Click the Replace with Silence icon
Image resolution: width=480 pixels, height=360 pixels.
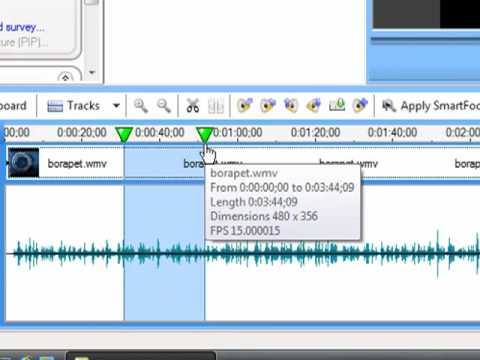tap(337, 105)
